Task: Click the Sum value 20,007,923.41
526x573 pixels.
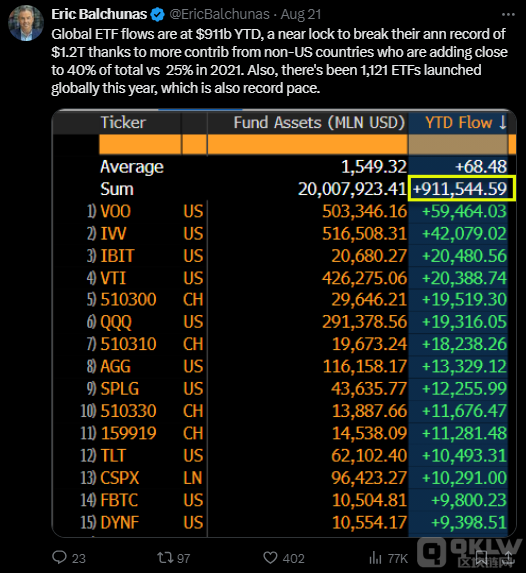Action: click(352, 189)
